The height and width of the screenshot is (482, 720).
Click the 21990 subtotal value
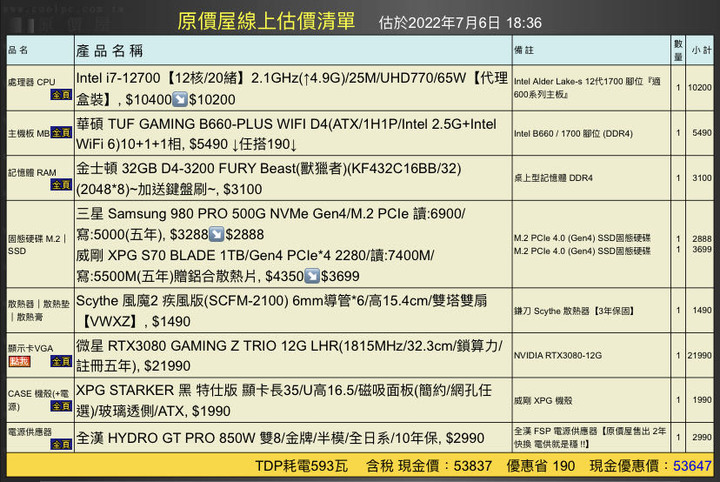[700, 355]
